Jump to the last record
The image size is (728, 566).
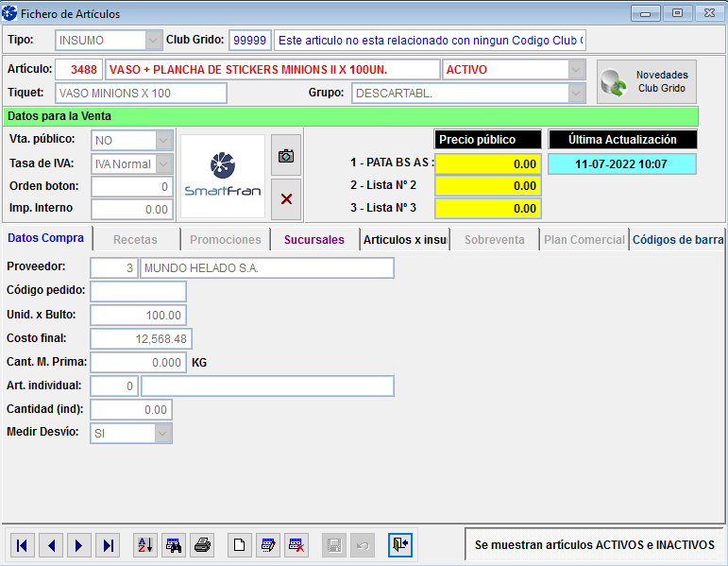click(x=109, y=544)
